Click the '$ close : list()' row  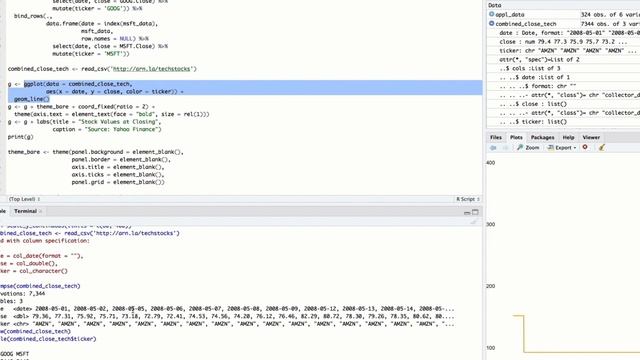click(x=533, y=104)
